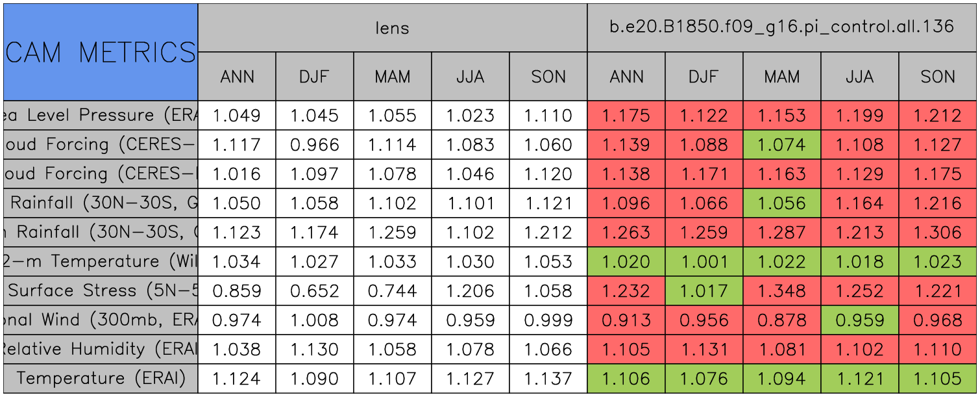Select the green cell showing 1.001
Viewport: 980px width, 397px height.
pos(704,261)
